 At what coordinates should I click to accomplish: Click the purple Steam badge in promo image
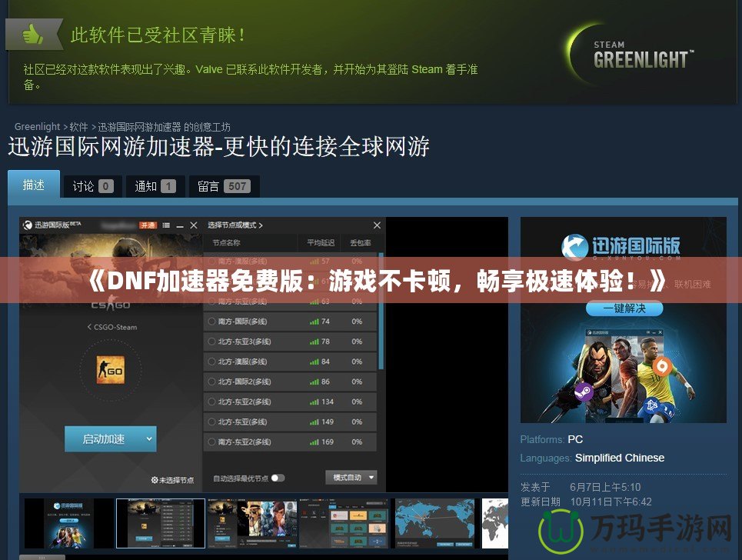pos(585,392)
